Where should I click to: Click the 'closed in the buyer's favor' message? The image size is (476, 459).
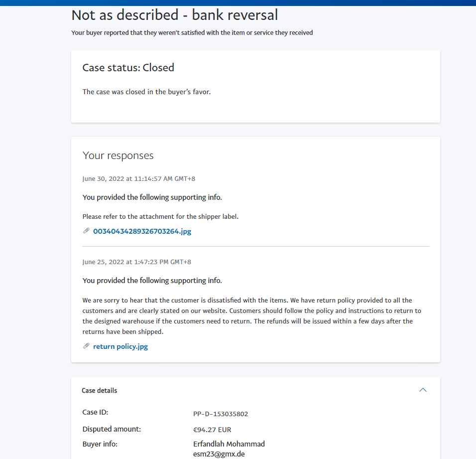(146, 92)
